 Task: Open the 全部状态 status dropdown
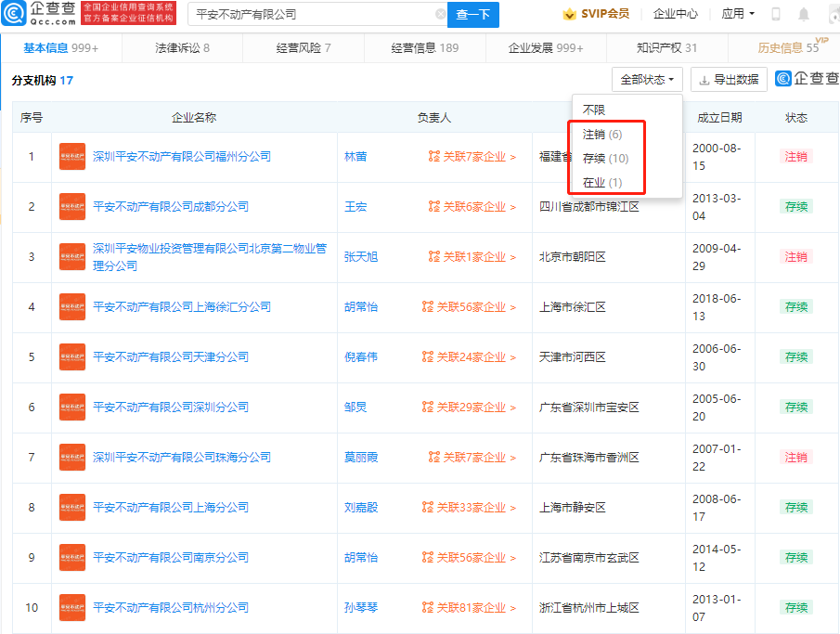point(647,80)
